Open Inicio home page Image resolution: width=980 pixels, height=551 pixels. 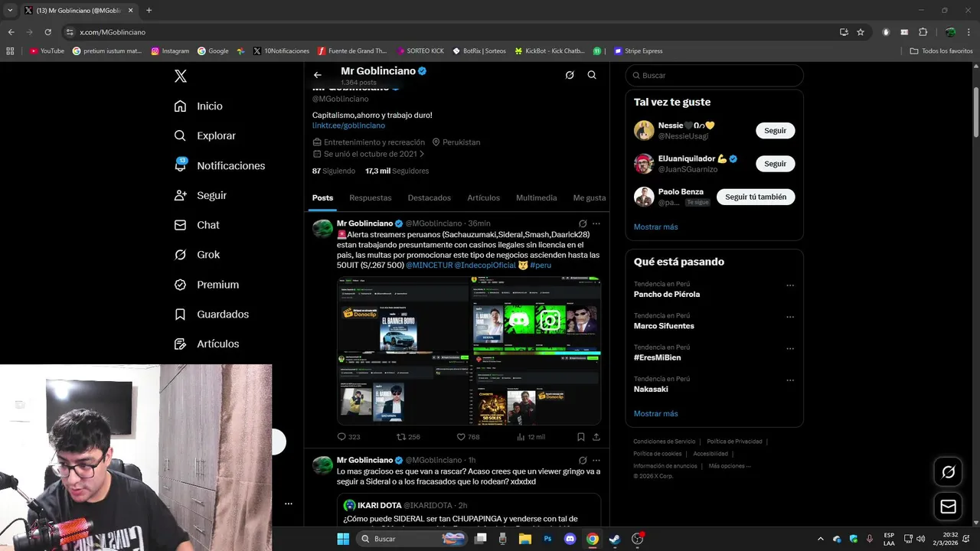198,106
